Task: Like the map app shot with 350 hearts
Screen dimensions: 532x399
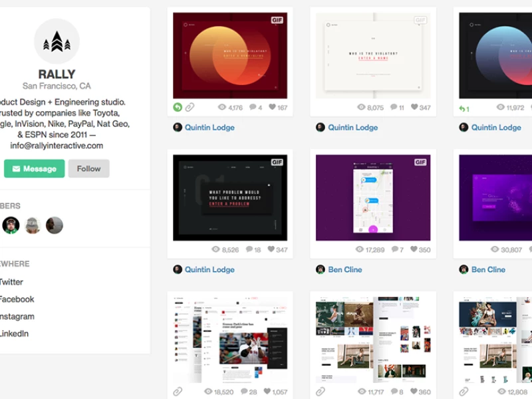Action: (414, 249)
